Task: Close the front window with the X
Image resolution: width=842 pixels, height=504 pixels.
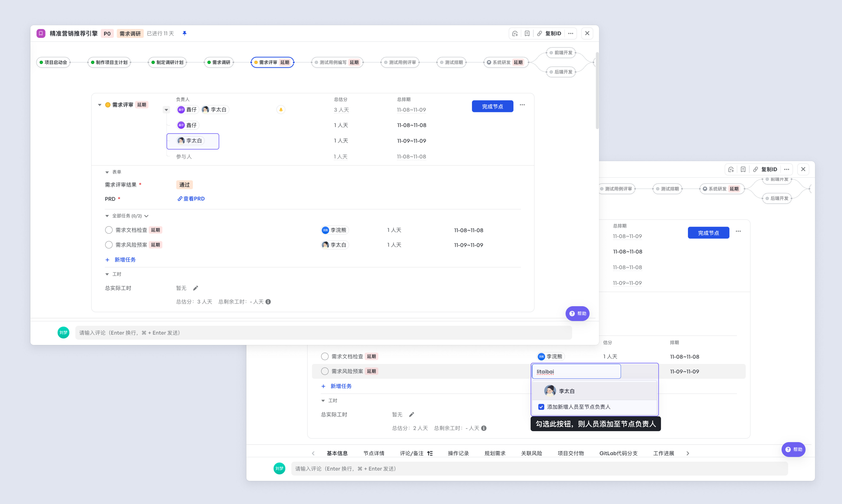Action: pos(587,33)
